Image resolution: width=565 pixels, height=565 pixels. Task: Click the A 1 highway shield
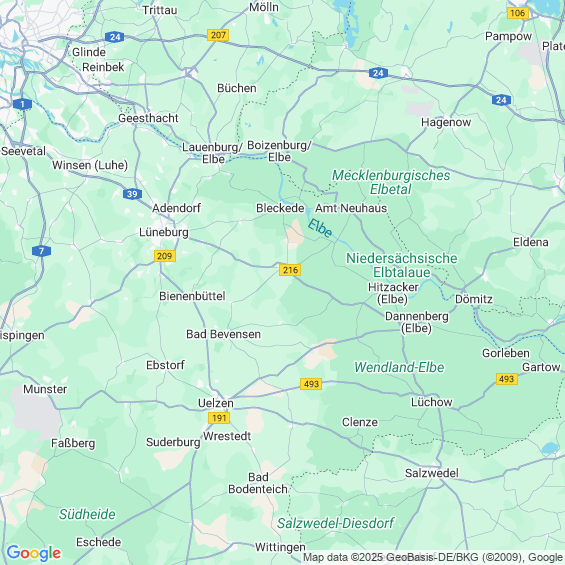pos(22,104)
